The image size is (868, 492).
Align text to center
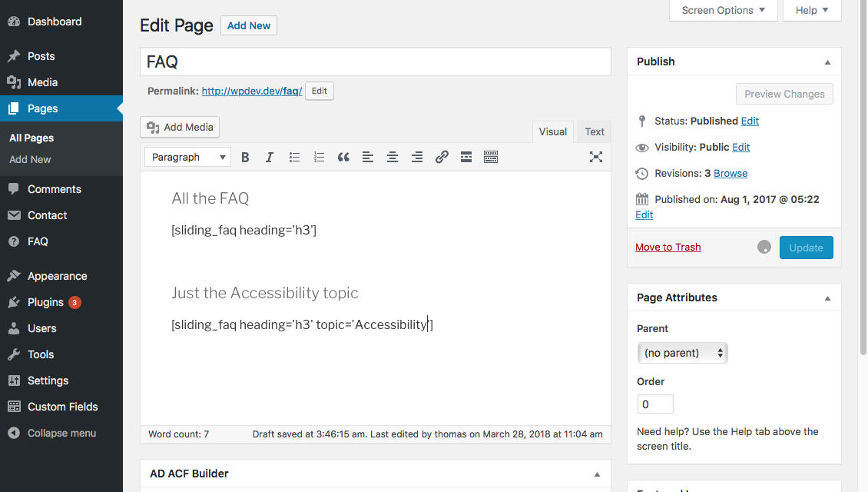[393, 158]
